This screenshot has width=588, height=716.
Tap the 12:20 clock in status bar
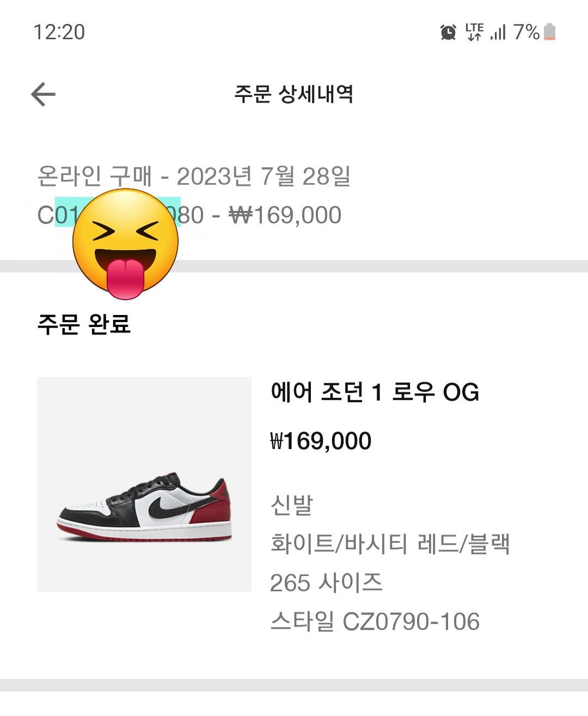coord(59,32)
